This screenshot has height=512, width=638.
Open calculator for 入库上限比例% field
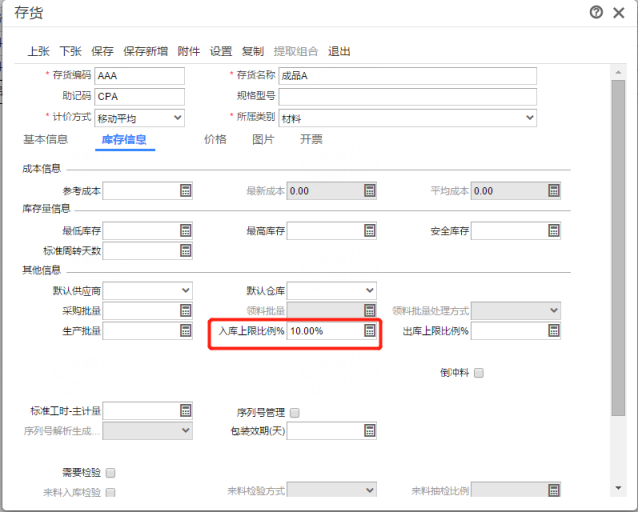(369, 331)
